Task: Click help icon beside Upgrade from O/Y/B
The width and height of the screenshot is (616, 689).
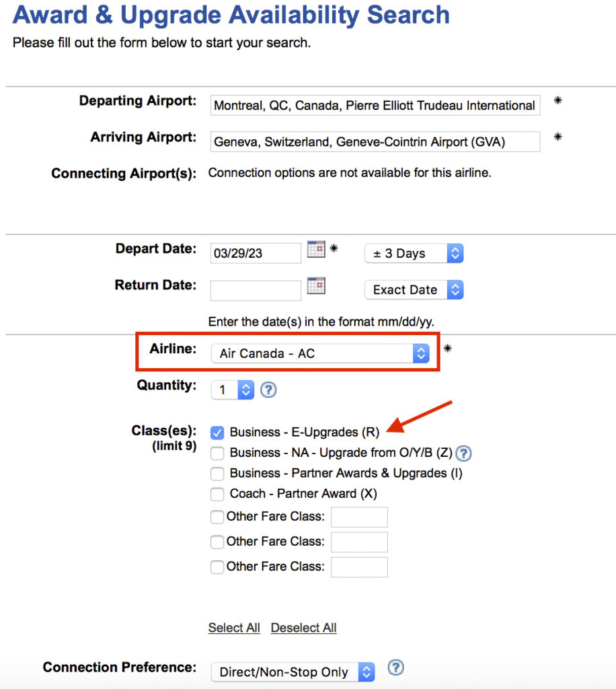Action: 463,453
